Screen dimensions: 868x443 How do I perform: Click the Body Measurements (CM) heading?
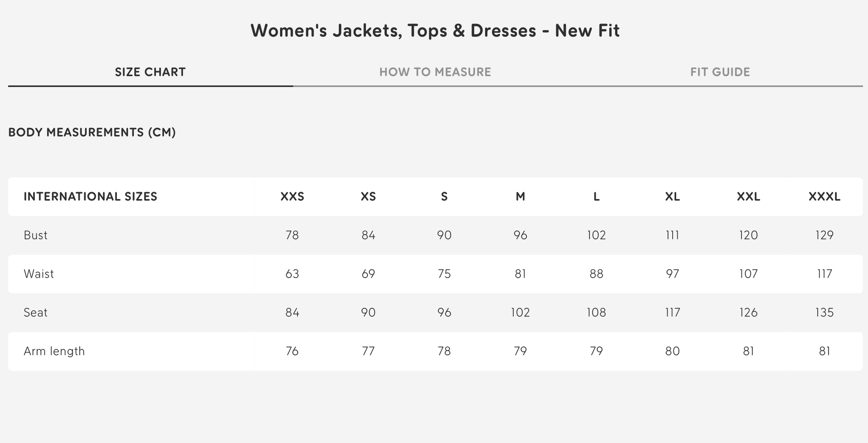(x=92, y=132)
